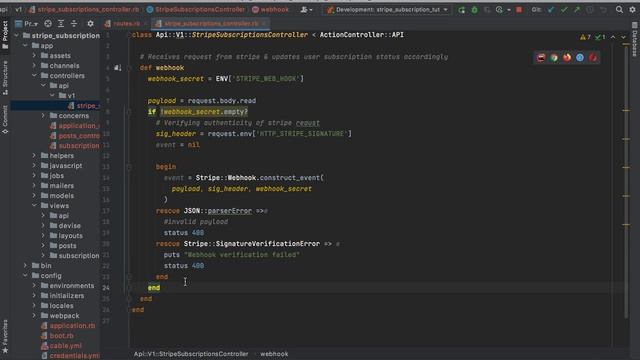Click stripe_subscriptions_controller.rb breadcrumb in navigation bar
Viewport: 640px width, 360px height.
pos(84,9)
